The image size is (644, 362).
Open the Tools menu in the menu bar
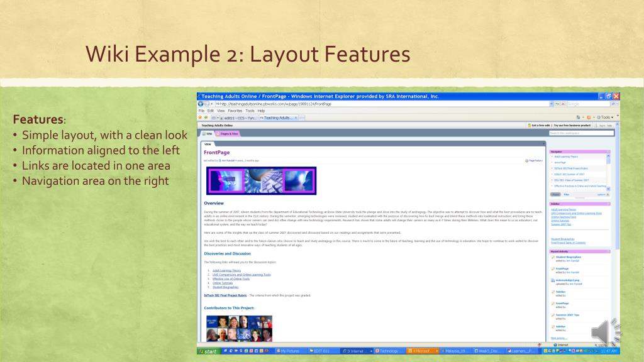(x=250, y=111)
